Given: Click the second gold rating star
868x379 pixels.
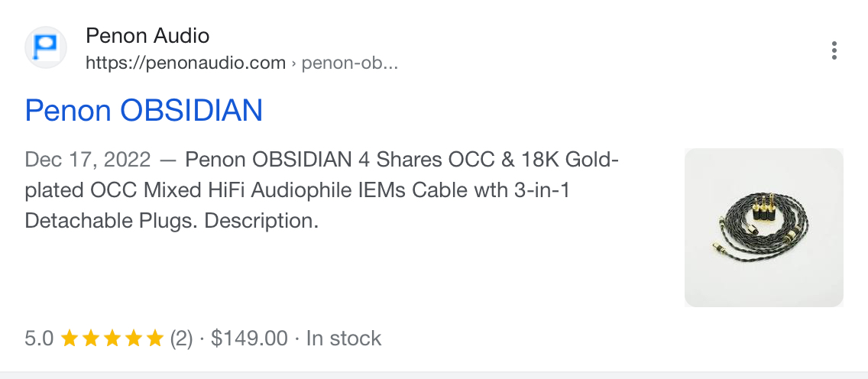Looking at the screenshot, I should 90,338.
